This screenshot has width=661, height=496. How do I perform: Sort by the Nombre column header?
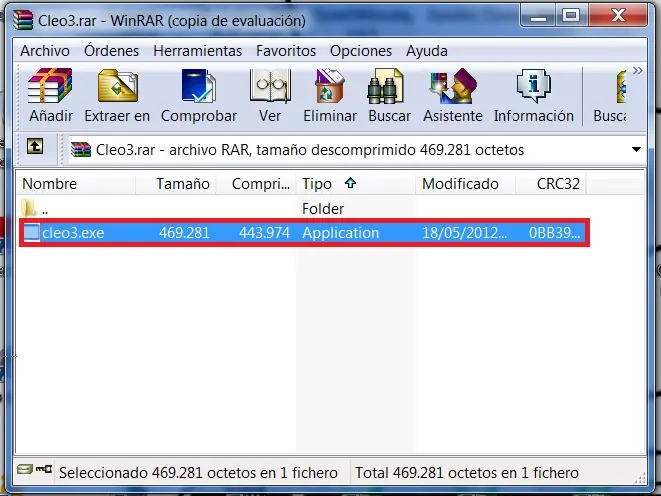click(x=76, y=184)
